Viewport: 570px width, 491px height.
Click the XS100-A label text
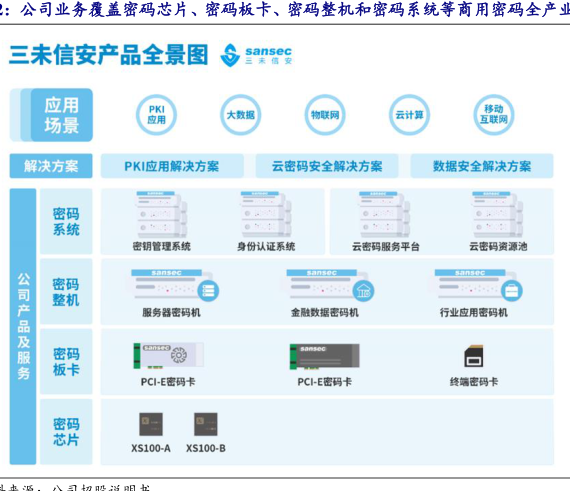151,448
